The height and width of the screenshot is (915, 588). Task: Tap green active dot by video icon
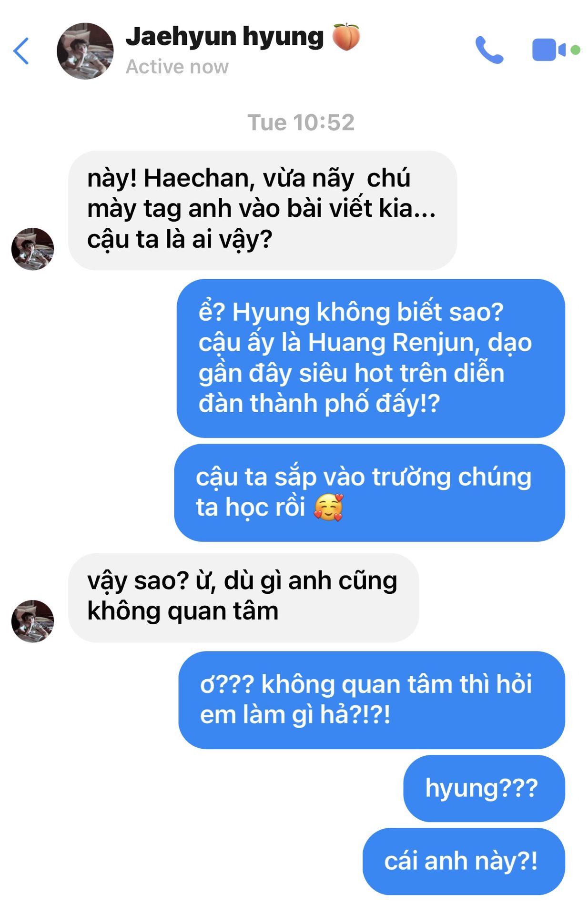coord(575,50)
